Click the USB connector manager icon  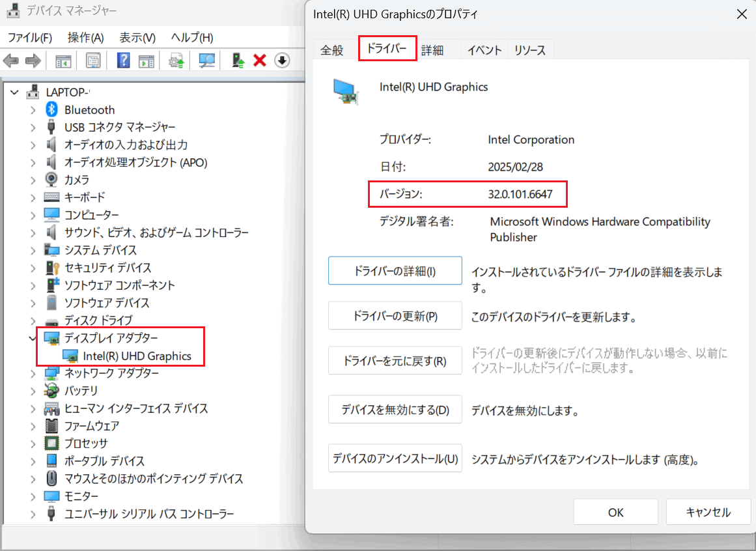[51, 127]
